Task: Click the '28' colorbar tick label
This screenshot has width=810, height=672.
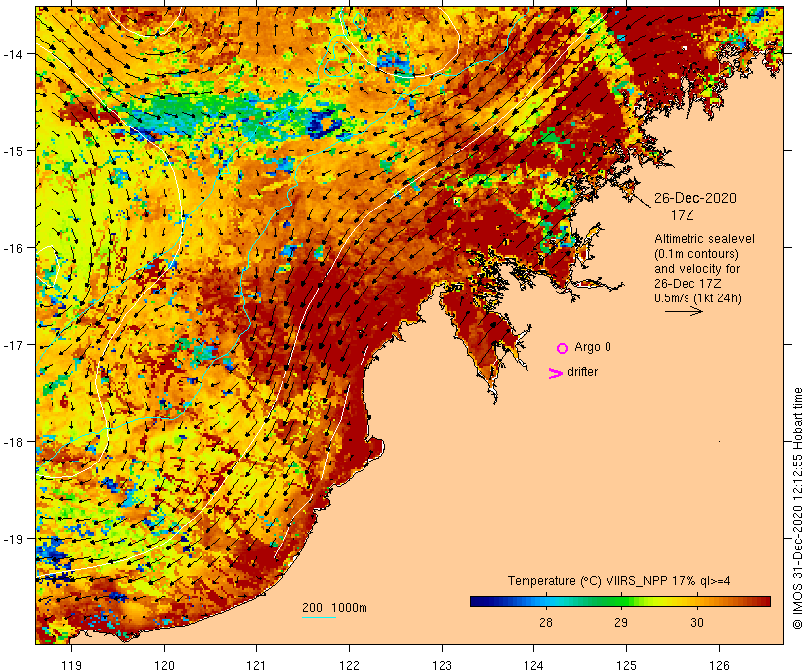Action: (x=546, y=622)
